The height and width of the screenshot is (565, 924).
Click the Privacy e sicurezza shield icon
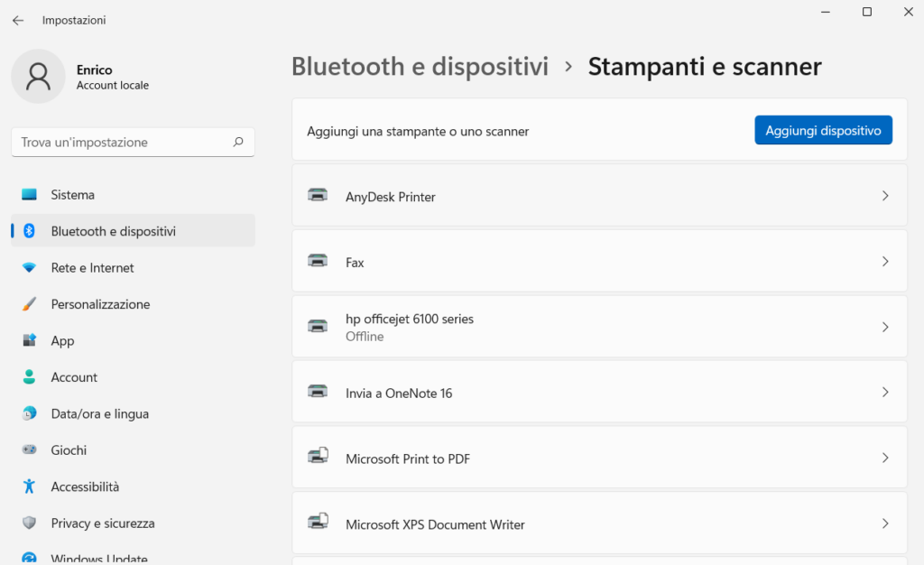(29, 523)
